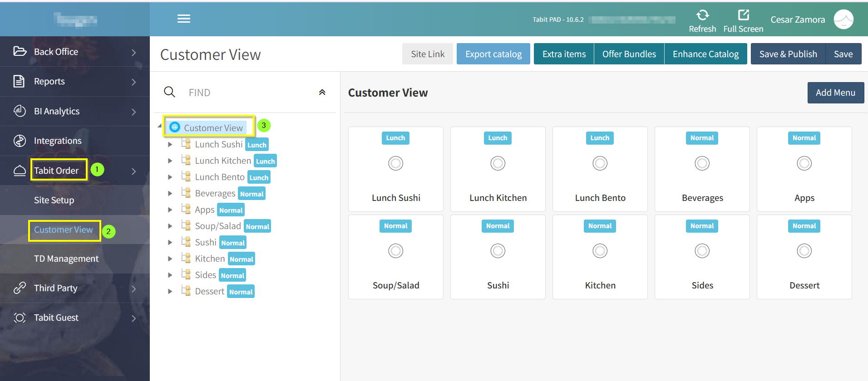The image size is (868, 381).
Task: Expand the Lunch Kitchen tree node
Action: [x=170, y=161]
